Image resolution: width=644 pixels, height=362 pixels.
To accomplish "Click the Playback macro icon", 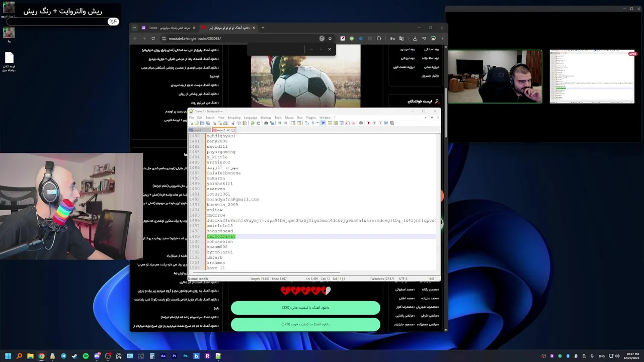I will pyautogui.click(x=380, y=123).
